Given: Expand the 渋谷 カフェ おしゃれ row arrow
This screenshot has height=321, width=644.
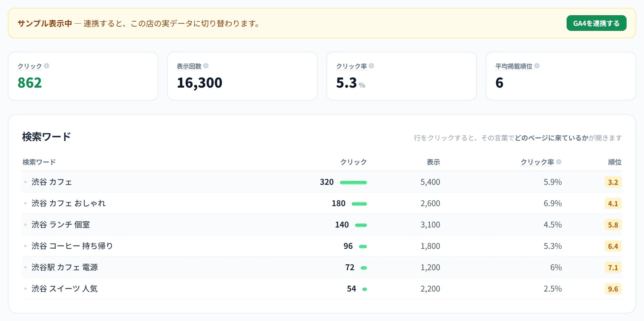Looking at the screenshot, I should 26,203.
